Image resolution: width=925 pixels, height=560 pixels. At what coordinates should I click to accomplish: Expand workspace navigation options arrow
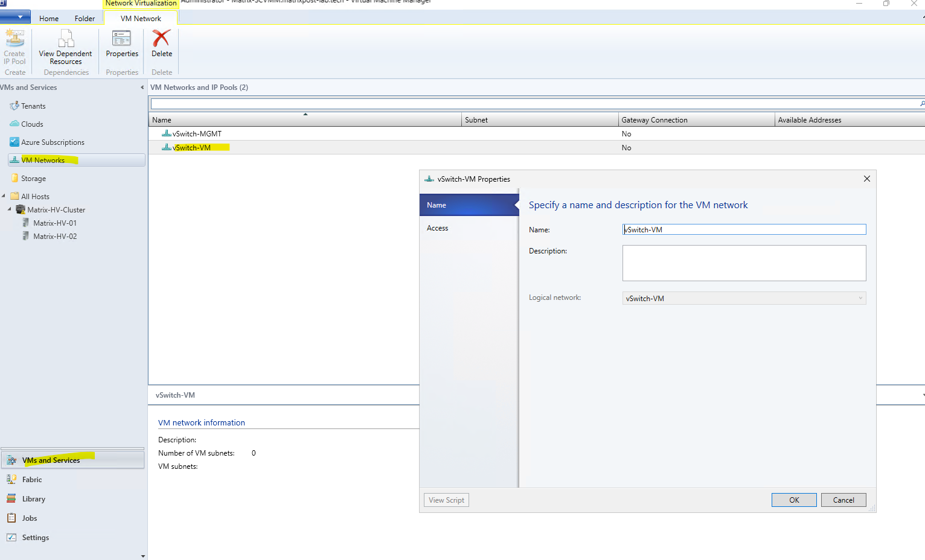pyautogui.click(x=143, y=556)
